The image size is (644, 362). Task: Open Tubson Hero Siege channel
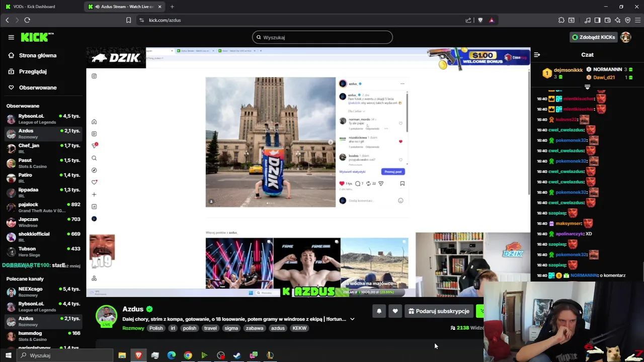coord(43,251)
